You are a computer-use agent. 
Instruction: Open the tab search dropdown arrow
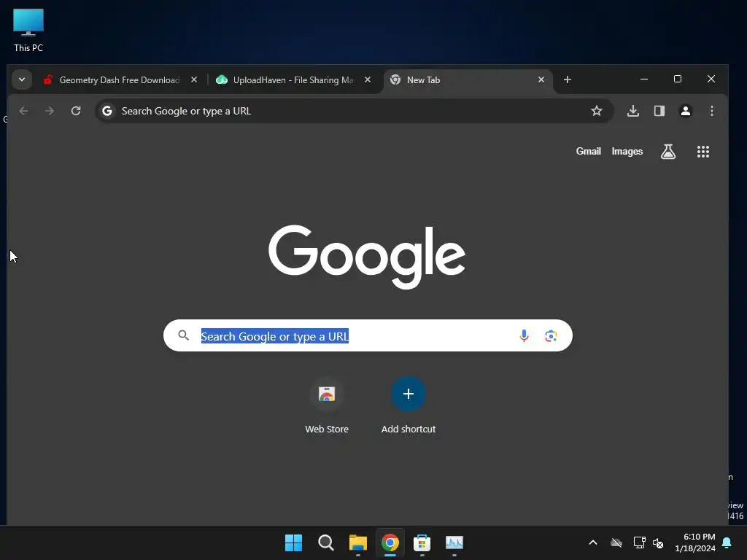tap(21, 79)
